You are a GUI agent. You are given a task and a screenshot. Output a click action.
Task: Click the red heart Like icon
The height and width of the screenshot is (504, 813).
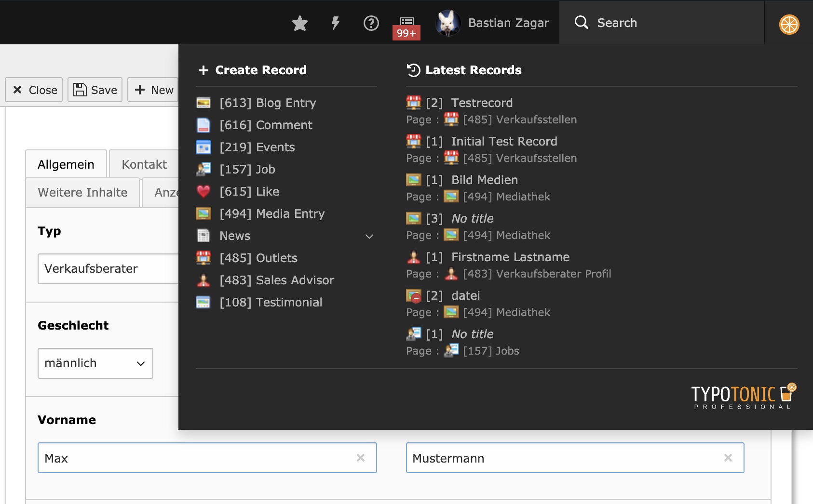[x=203, y=191]
